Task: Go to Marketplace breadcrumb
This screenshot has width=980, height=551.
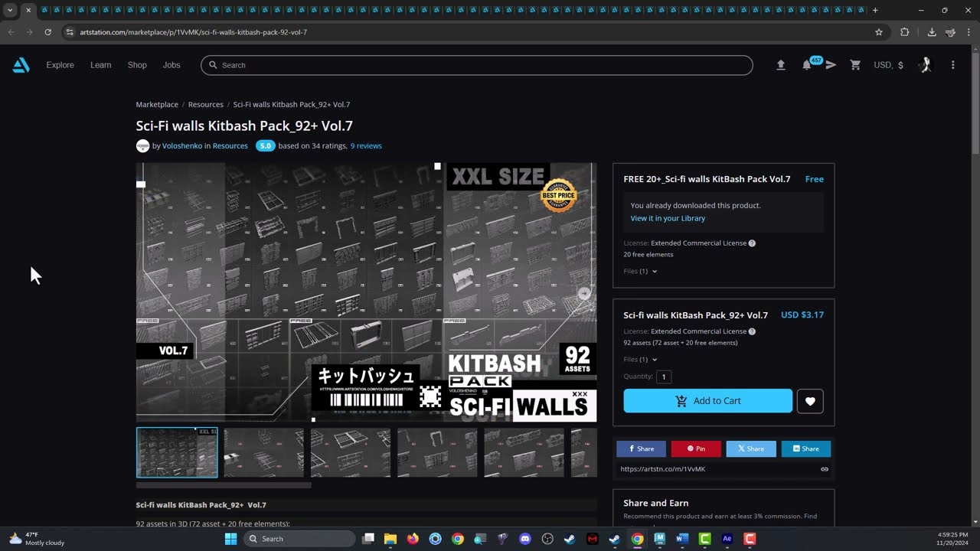Action: [157, 104]
